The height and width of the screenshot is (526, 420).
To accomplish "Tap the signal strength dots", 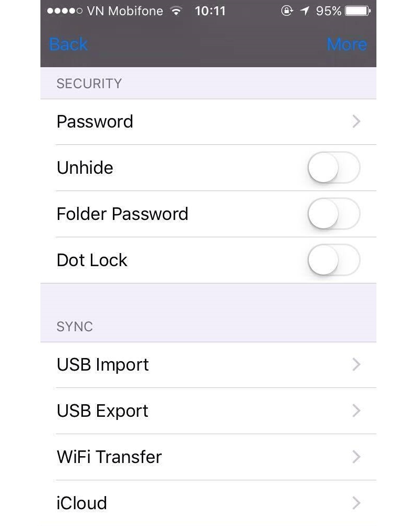I will click(x=65, y=11).
